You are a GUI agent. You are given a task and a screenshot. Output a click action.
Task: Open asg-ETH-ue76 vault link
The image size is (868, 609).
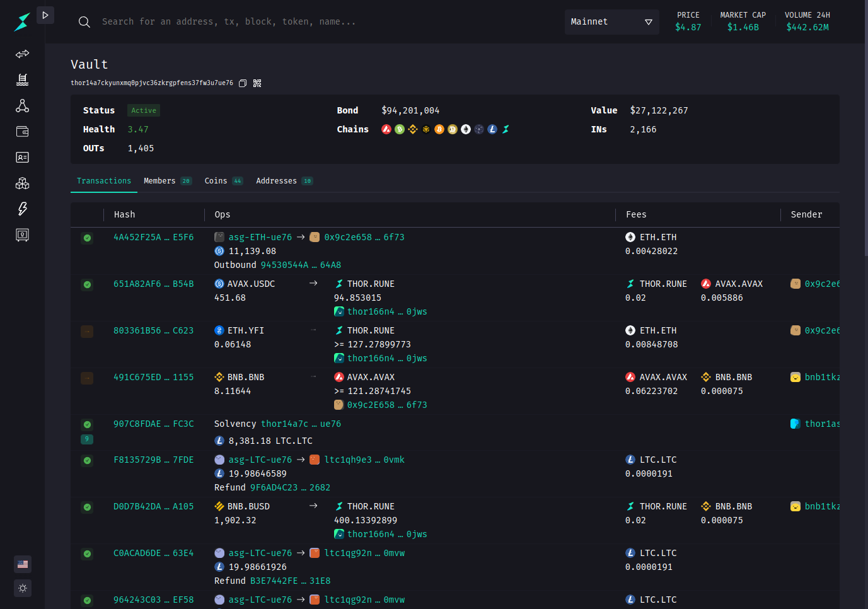(x=260, y=237)
